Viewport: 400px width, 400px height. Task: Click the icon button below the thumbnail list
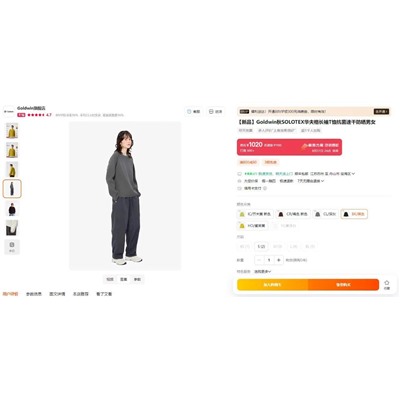click(x=12, y=247)
